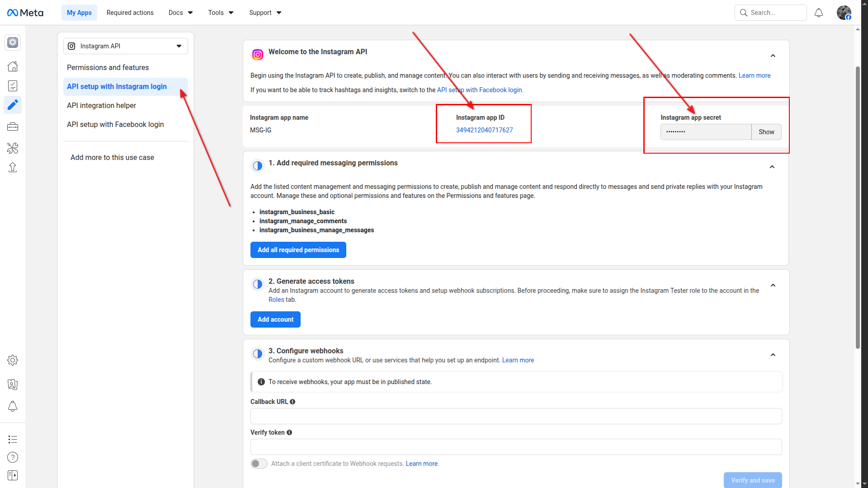Click the Add all required permissions button
The height and width of the screenshot is (488, 868).
[298, 250]
